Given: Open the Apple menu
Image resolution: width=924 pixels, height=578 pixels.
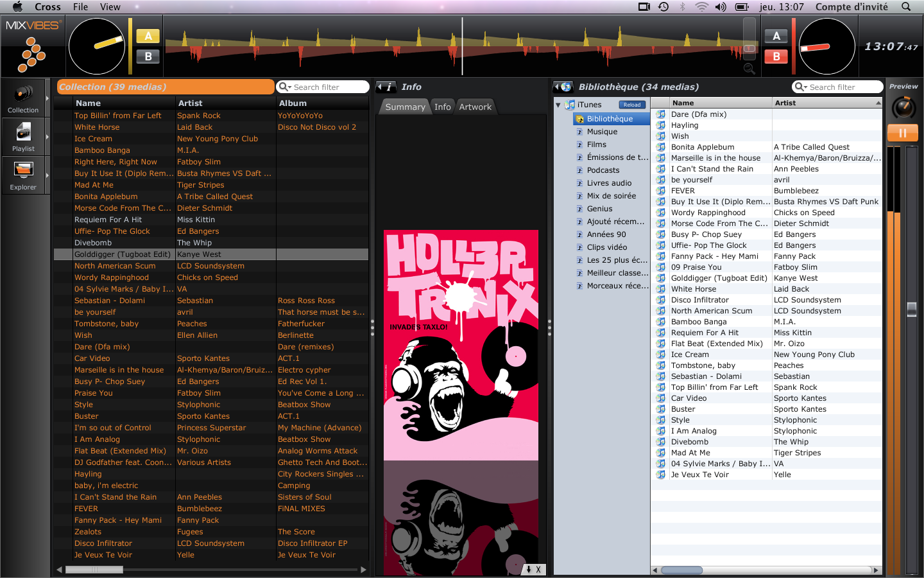Looking at the screenshot, I should 17,6.
